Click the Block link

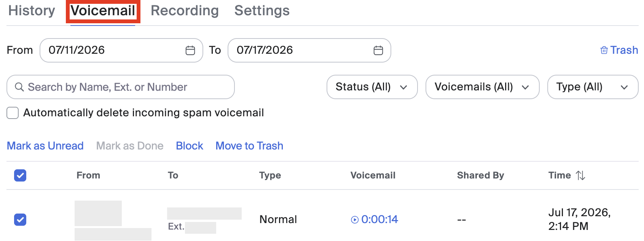point(190,146)
